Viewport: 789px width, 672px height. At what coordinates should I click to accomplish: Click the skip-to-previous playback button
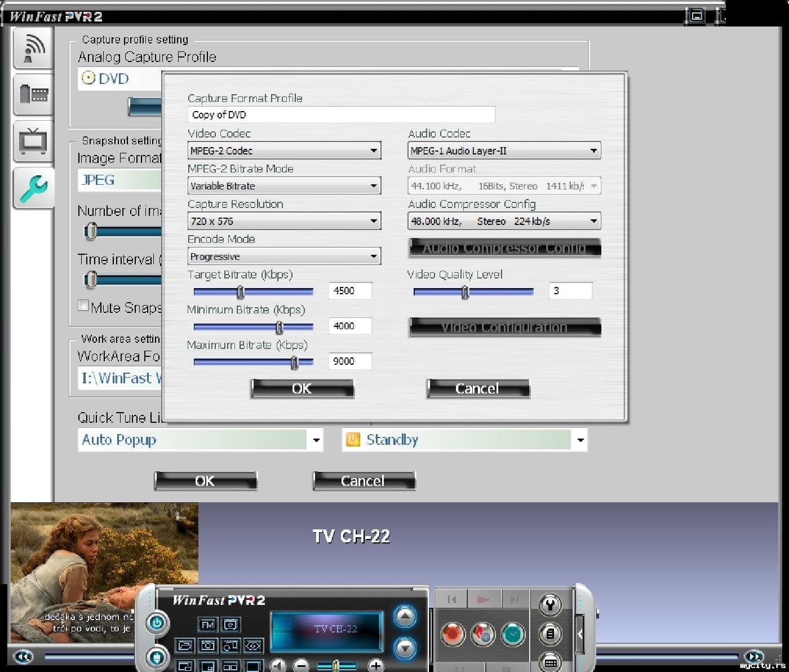coord(452,599)
